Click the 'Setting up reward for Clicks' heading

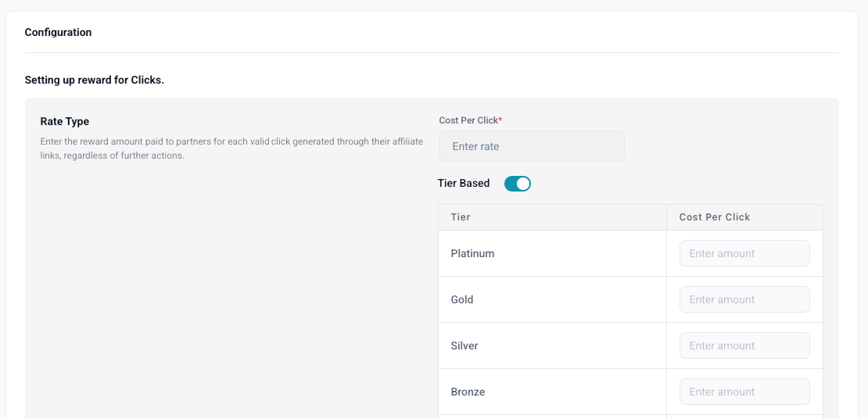click(x=95, y=80)
